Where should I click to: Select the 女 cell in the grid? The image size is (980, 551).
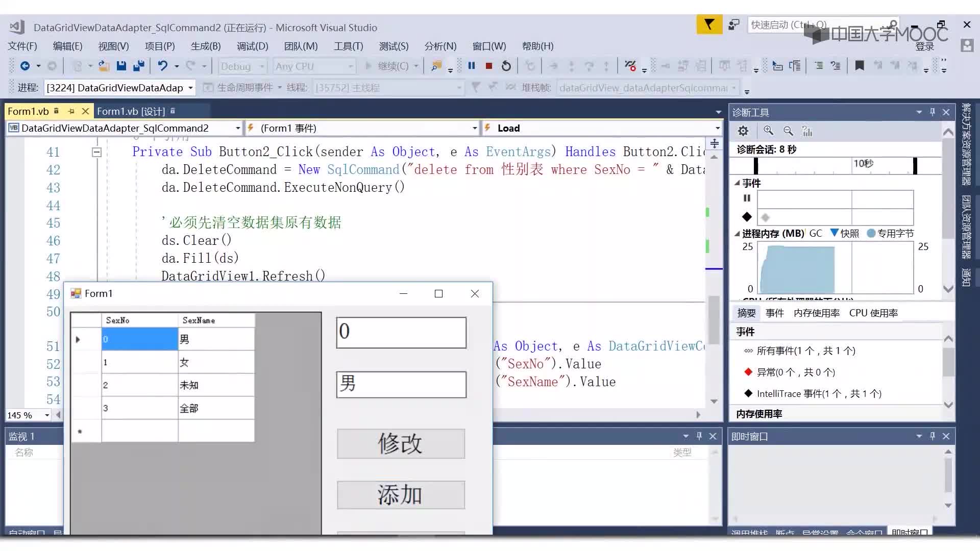click(216, 362)
